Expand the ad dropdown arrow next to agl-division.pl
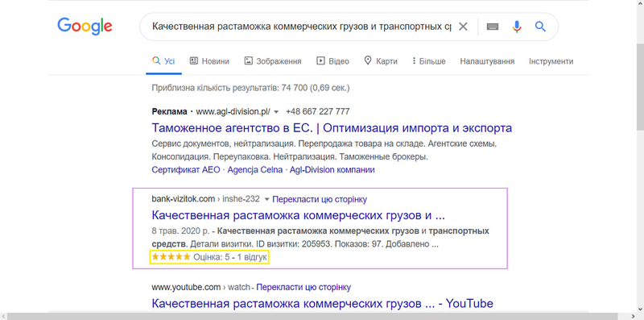 tap(276, 112)
